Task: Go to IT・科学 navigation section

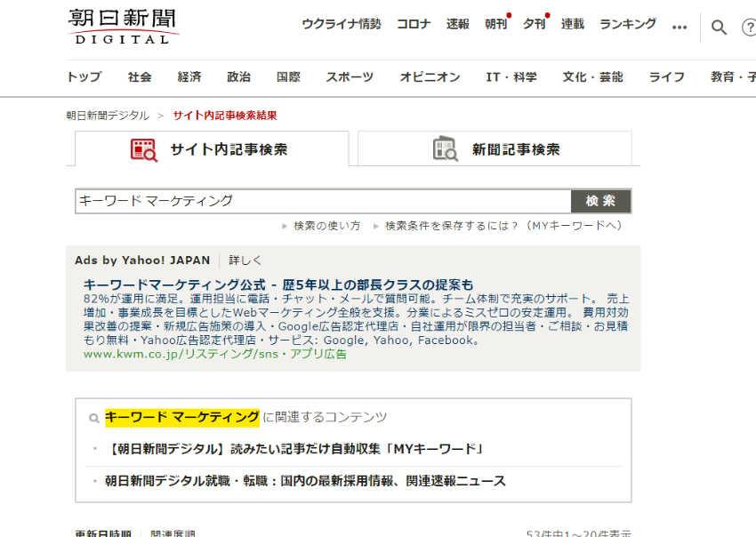Action: tap(511, 77)
